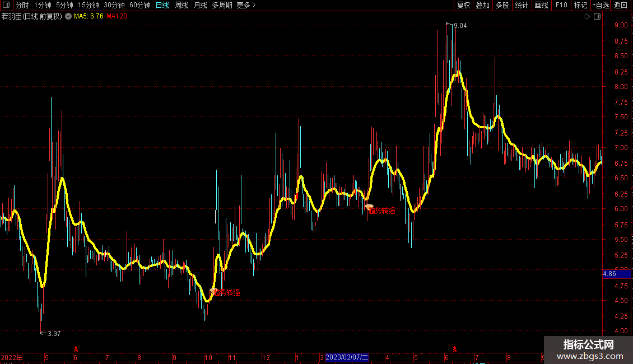633x364 pixels.
Task: Click the red $ marker near month 6 of 2022
Action: click(76, 349)
